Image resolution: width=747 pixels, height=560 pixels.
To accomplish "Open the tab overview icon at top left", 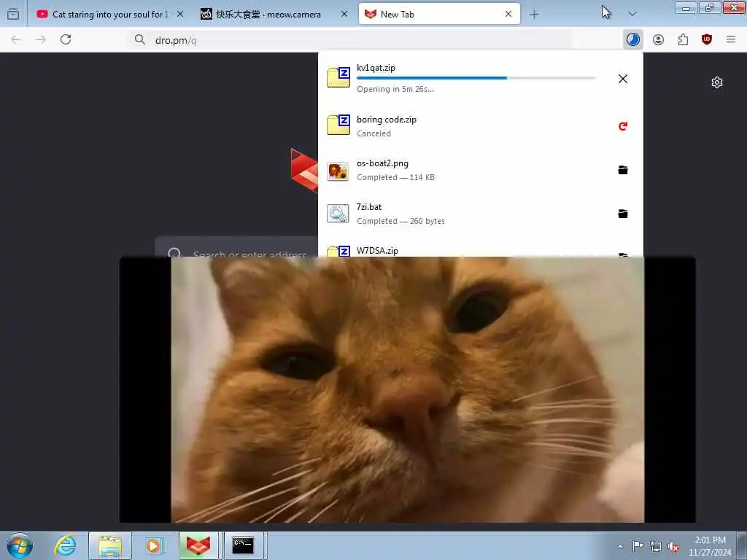I will click(x=13, y=15).
